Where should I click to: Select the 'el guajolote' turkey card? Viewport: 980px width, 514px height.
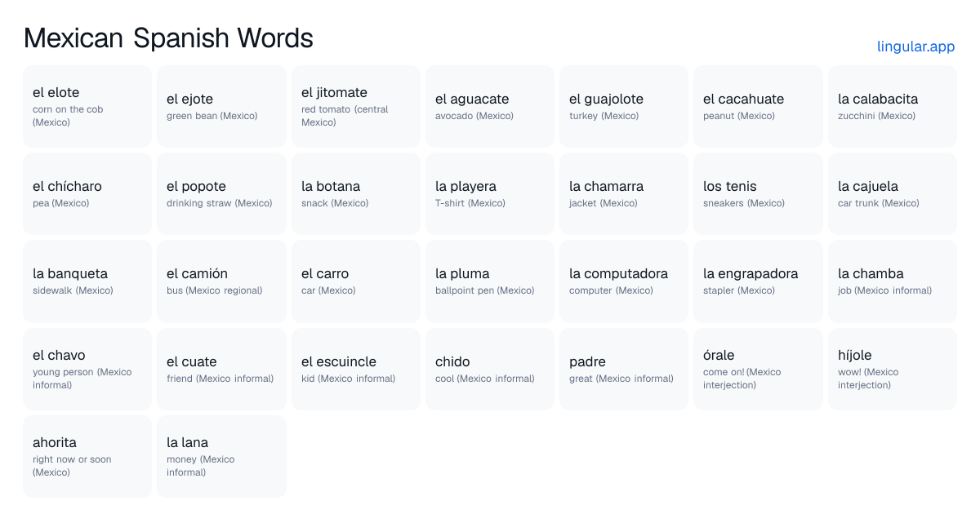tap(624, 107)
